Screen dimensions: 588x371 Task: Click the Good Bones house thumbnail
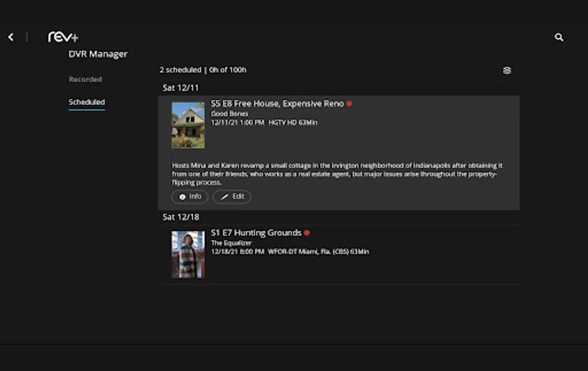[x=188, y=125]
